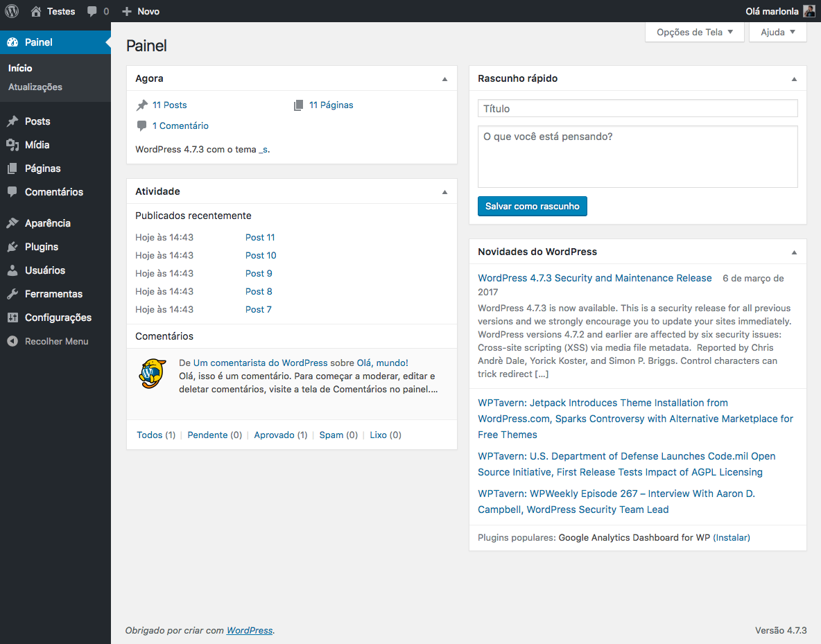Image resolution: width=821 pixels, height=644 pixels.
Task: Collapse the Atividade panel with its arrow
Action: click(x=444, y=192)
